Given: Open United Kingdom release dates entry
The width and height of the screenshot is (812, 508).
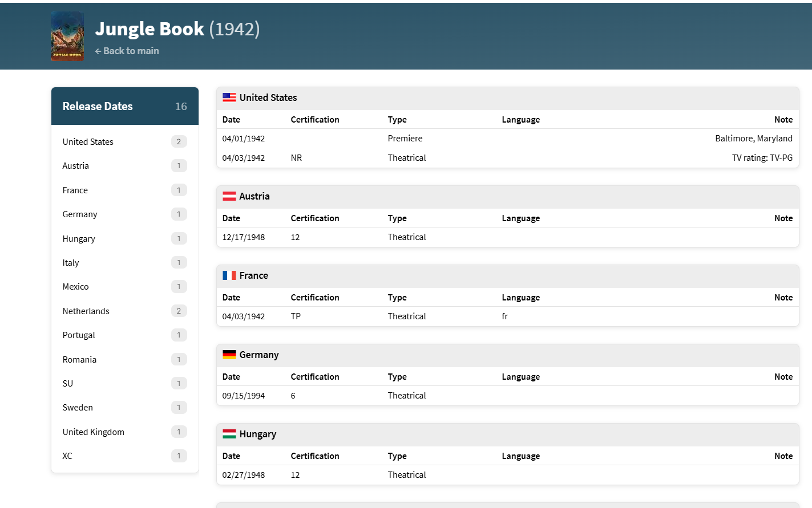Looking at the screenshot, I should (94, 432).
